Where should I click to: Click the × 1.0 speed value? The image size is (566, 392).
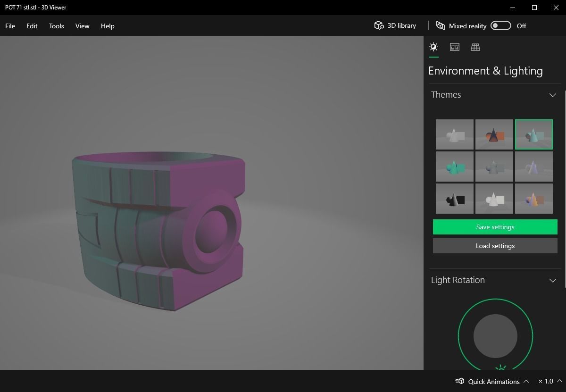pos(546,381)
